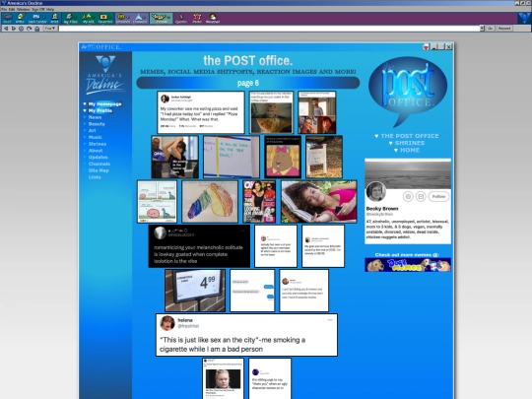Open the Quotes toolbar icon
The height and width of the screenshot is (399, 532).
(x=181, y=18)
